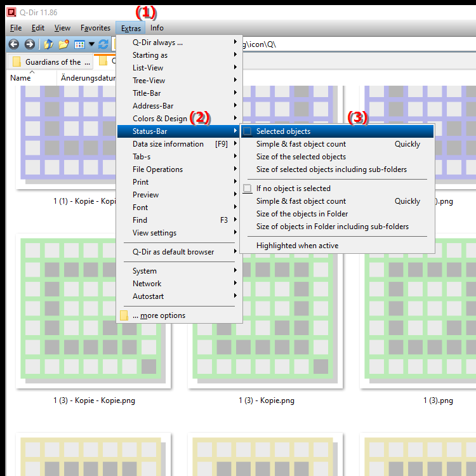The height and width of the screenshot is (476, 476).
Task: Expand Data size information F9 submenu
Action: tap(180, 144)
